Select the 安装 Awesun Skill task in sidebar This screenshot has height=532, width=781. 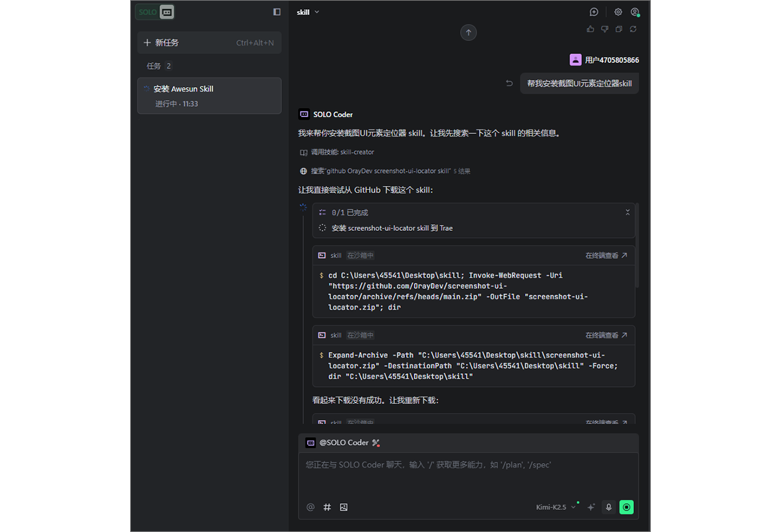coord(209,96)
